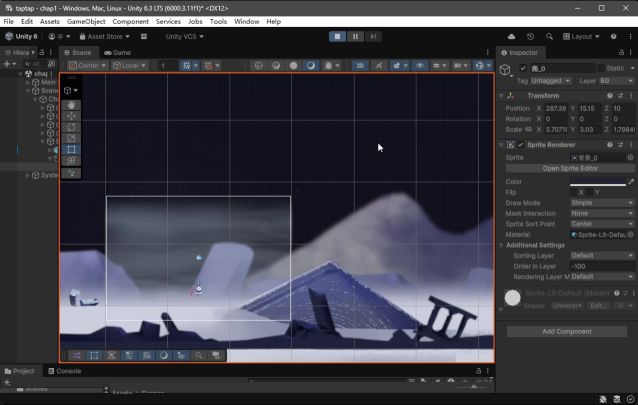This screenshot has height=405, width=638.
Task: Advance one frame with the Step button
Action: coord(373,37)
